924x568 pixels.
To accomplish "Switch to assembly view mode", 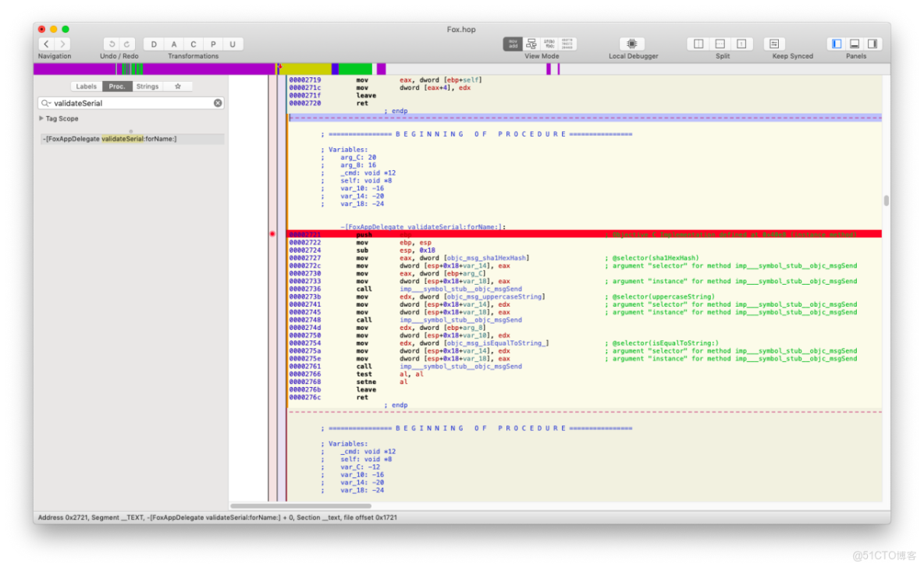I will tap(513, 44).
